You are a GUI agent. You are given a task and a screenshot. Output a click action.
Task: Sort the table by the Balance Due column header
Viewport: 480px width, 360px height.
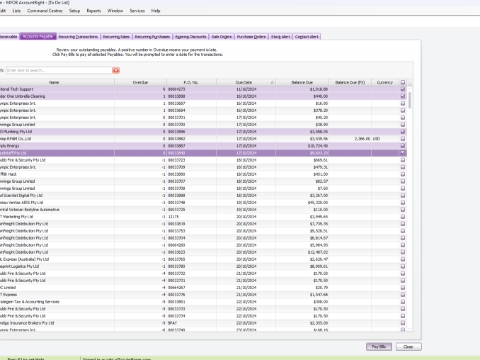(302, 82)
